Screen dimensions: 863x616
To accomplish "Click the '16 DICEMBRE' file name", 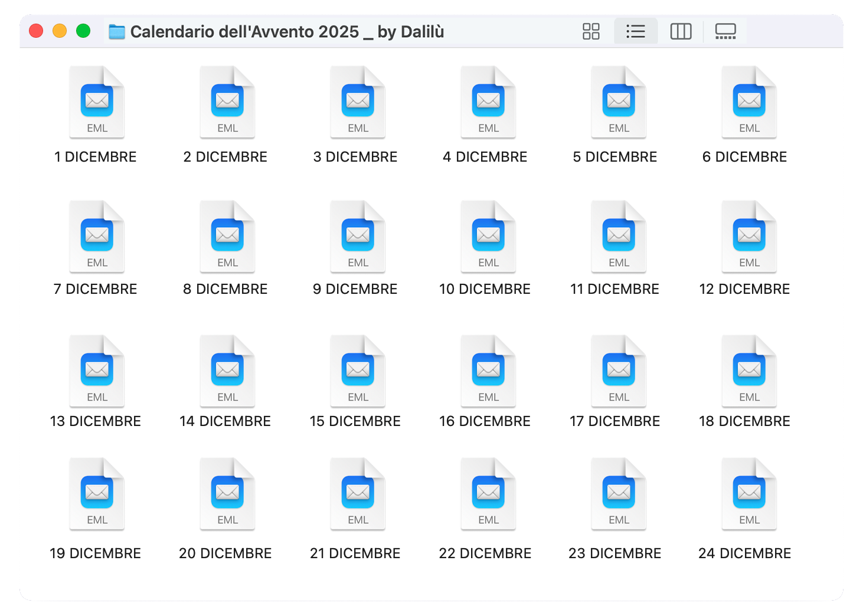I will [485, 421].
